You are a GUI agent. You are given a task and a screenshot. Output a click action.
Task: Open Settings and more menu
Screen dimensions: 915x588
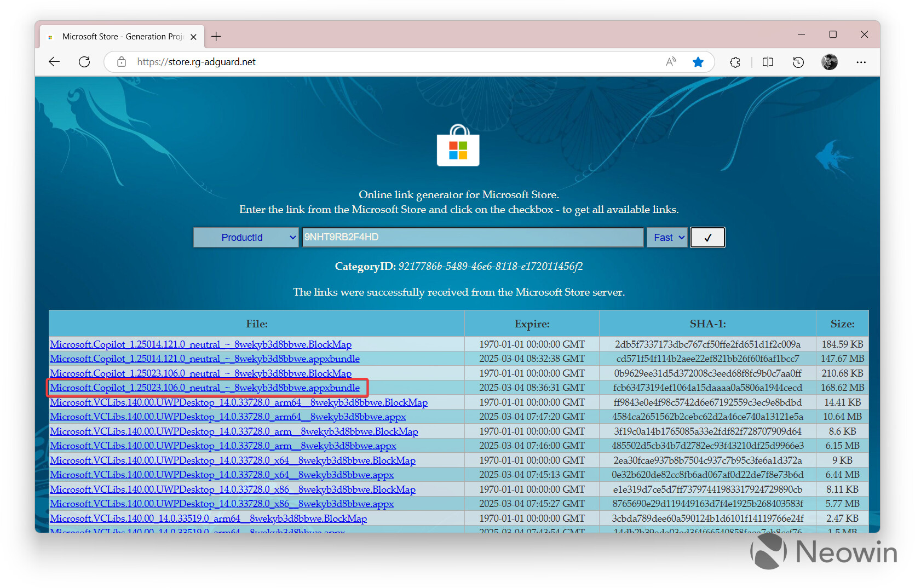tap(861, 62)
